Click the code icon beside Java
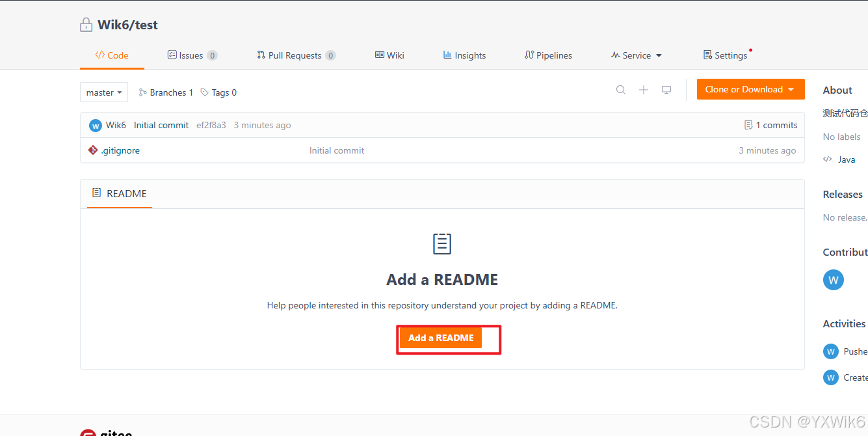The width and height of the screenshot is (868, 436). 828,159
